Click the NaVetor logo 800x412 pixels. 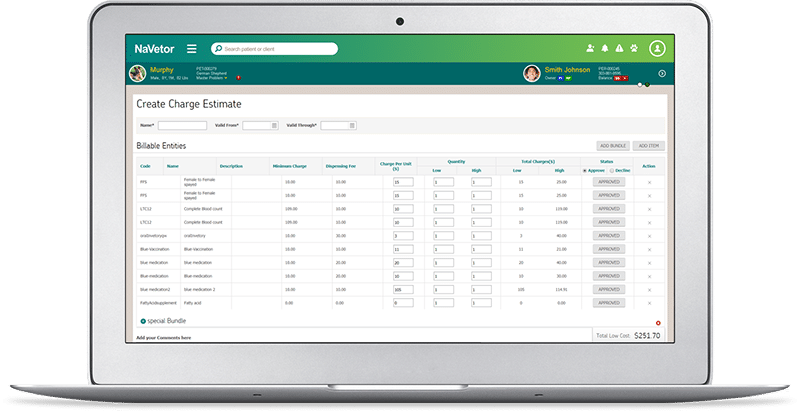point(154,49)
